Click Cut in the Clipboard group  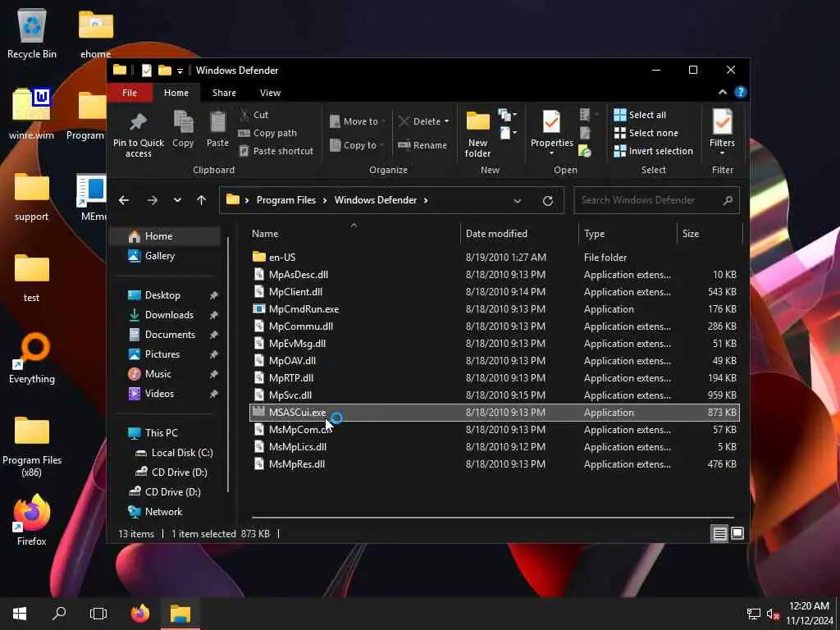[x=254, y=115]
